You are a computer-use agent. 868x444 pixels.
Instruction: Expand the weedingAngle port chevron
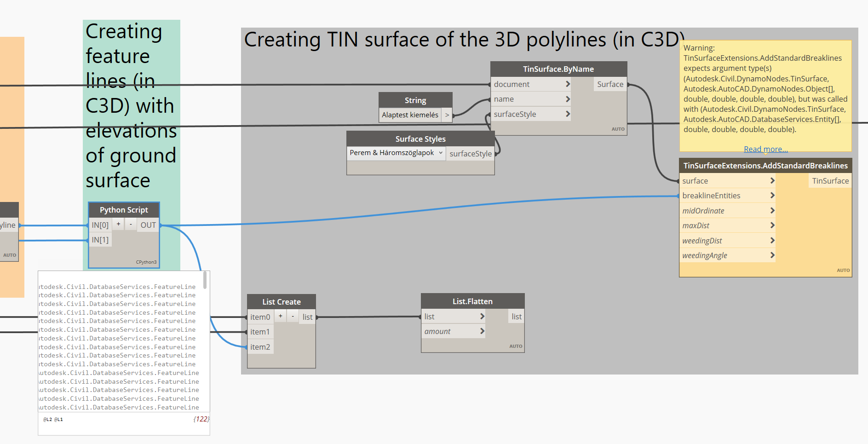(x=772, y=255)
